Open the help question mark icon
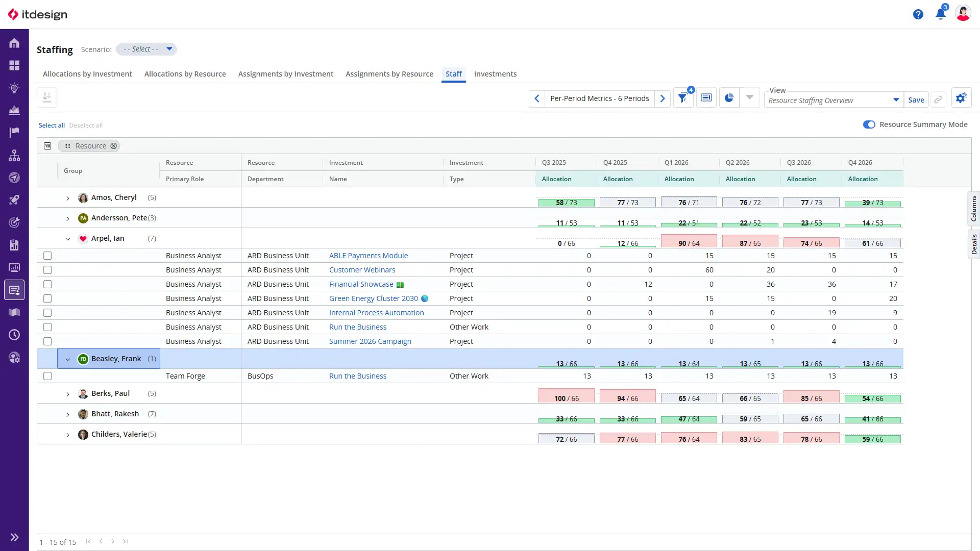The height and width of the screenshot is (551, 980). 918,14
